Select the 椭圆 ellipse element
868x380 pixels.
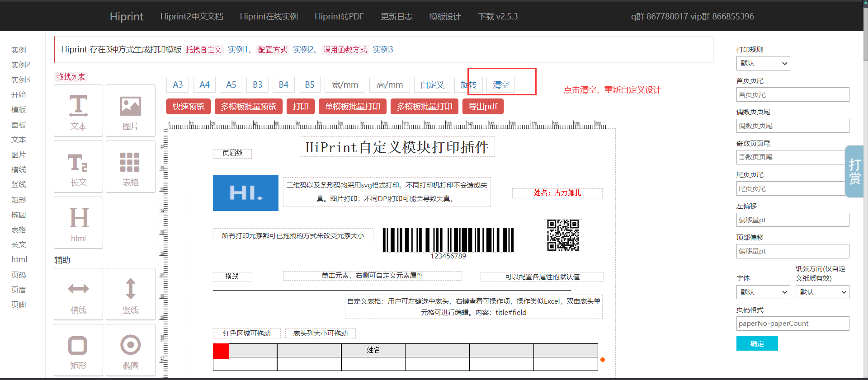(131, 350)
